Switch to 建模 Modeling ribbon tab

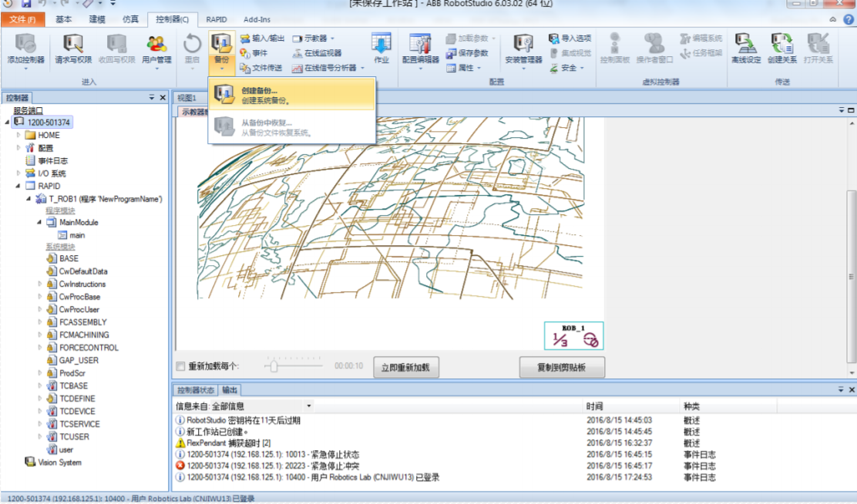coord(97,19)
